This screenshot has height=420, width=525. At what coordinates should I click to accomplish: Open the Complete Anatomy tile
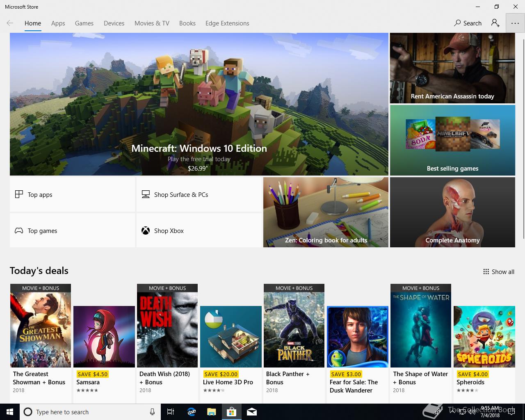point(452,212)
